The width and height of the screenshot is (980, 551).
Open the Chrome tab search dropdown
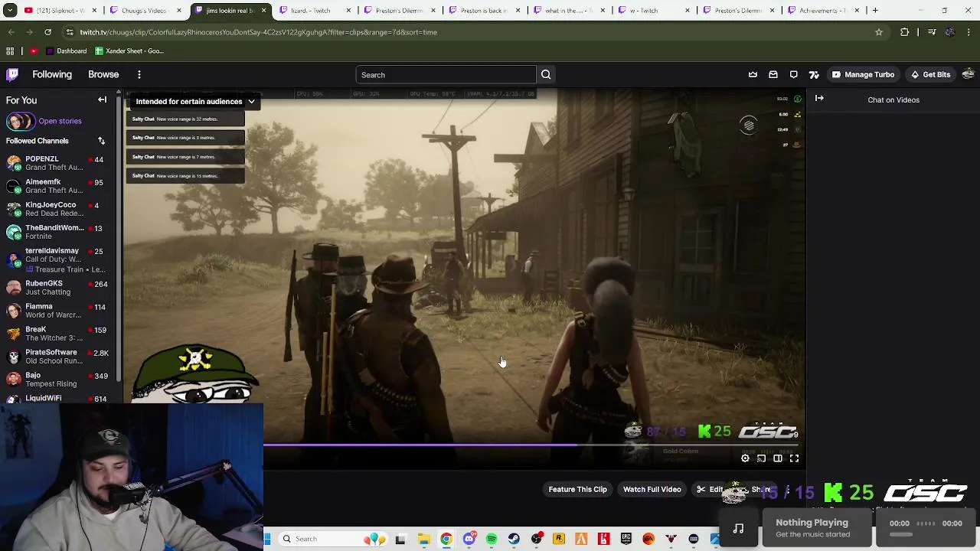coord(11,11)
